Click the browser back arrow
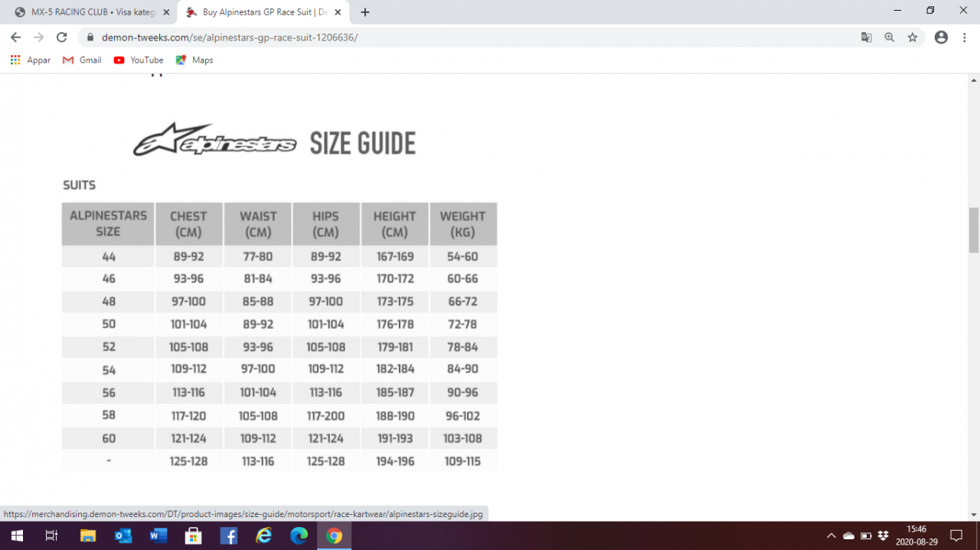The image size is (980, 550). click(15, 37)
